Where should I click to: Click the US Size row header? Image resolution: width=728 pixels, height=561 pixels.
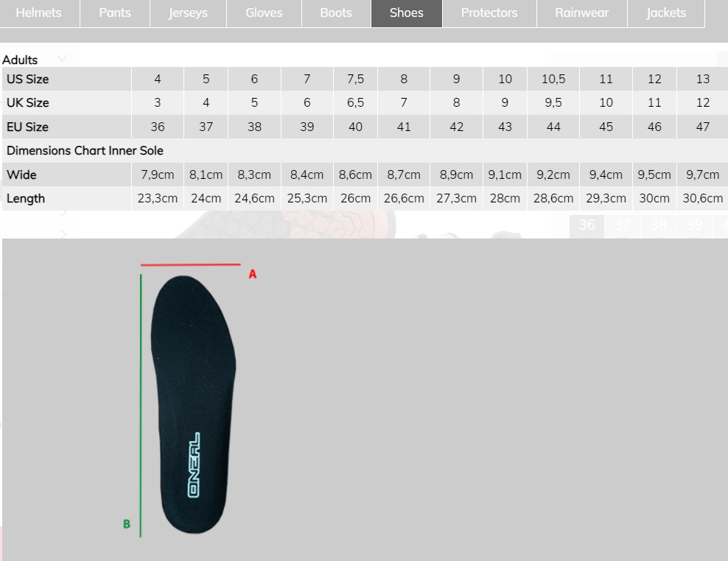click(x=67, y=79)
